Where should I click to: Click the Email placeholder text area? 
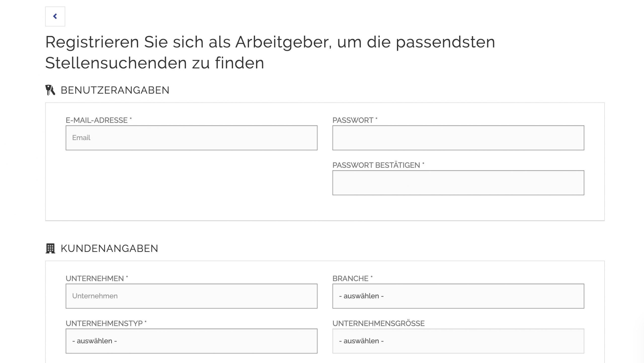point(81,138)
